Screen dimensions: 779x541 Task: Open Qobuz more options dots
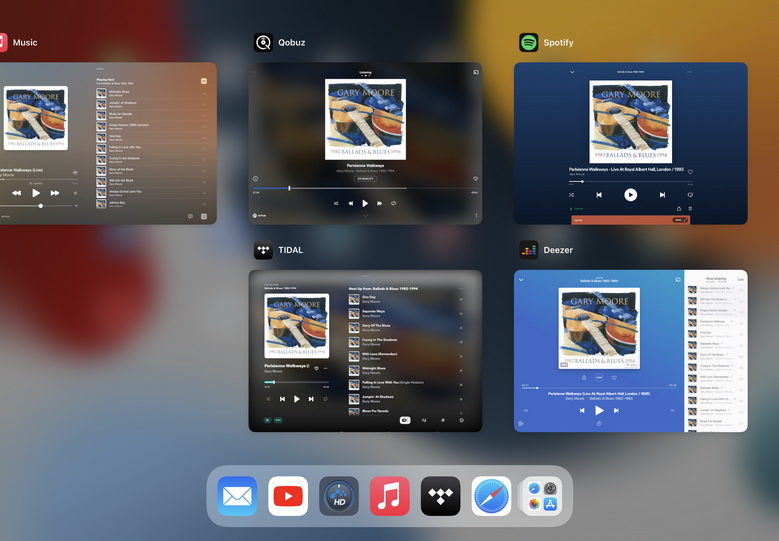[476, 216]
